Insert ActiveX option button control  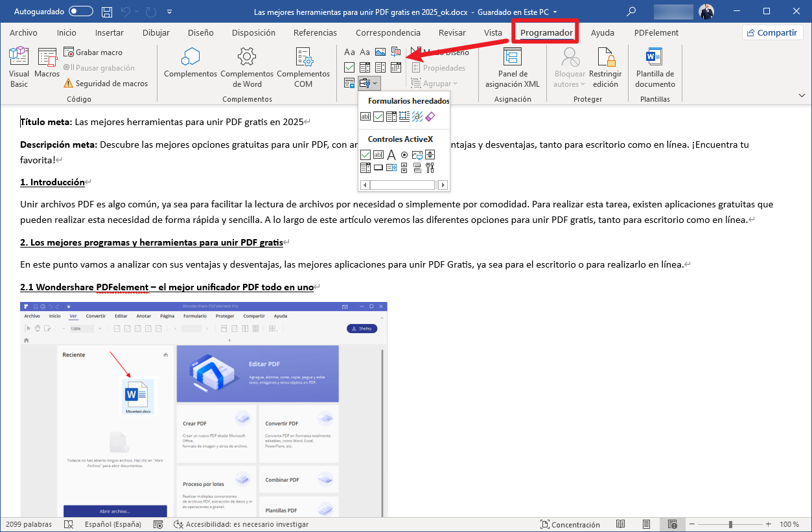[x=404, y=154]
